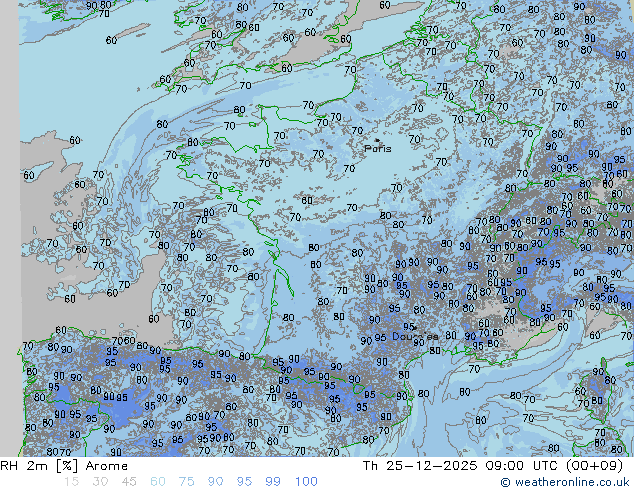Select legend value 15

pos(71,482)
